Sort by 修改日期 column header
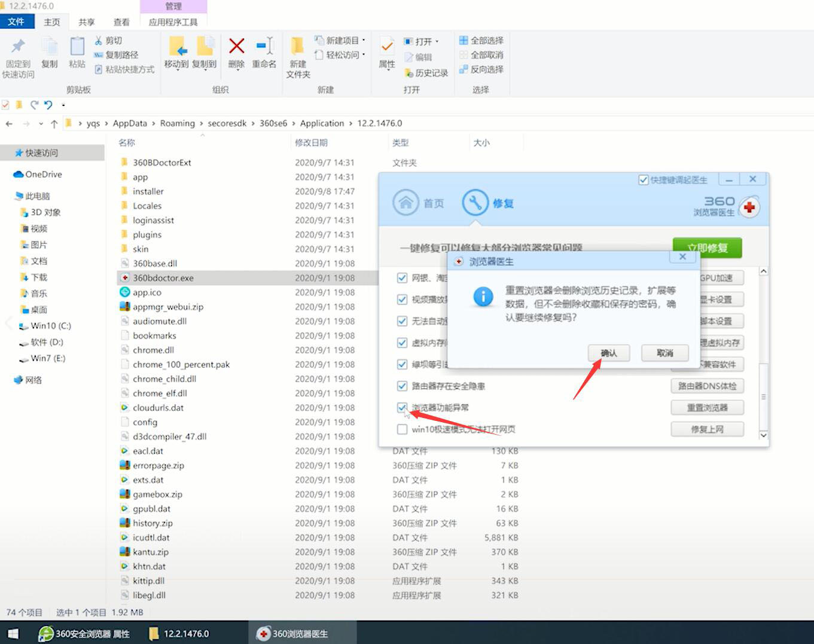The height and width of the screenshot is (644, 814). click(x=311, y=143)
